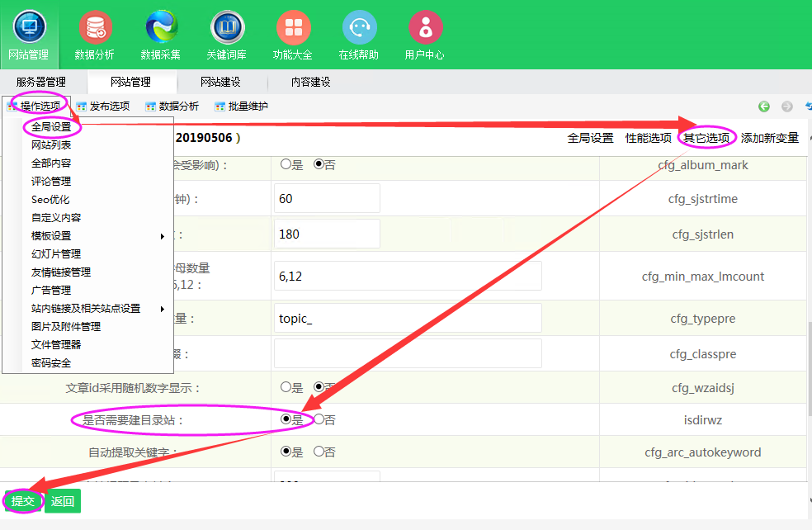
Task: Click the grey forward arrow icon
Action: click(787, 106)
